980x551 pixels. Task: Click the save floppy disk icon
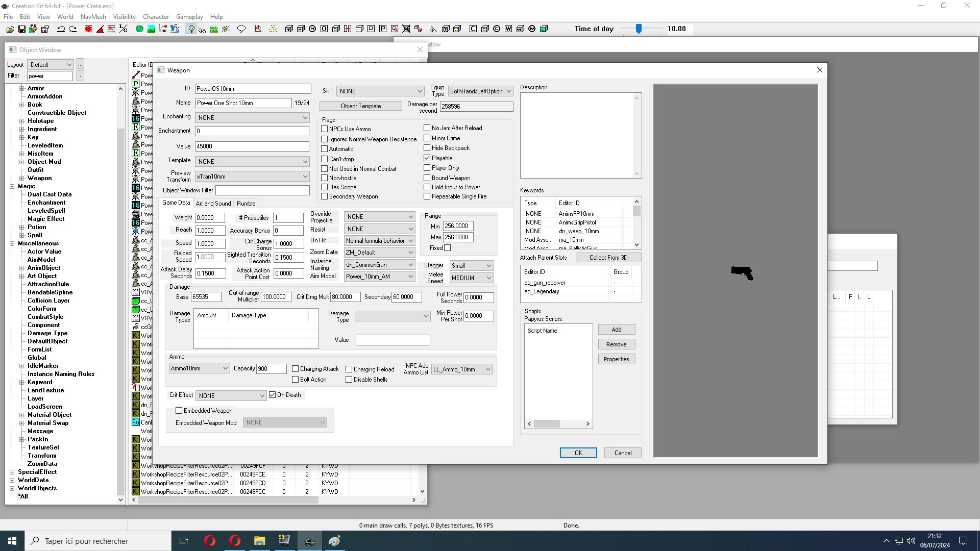tap(21, 29)
